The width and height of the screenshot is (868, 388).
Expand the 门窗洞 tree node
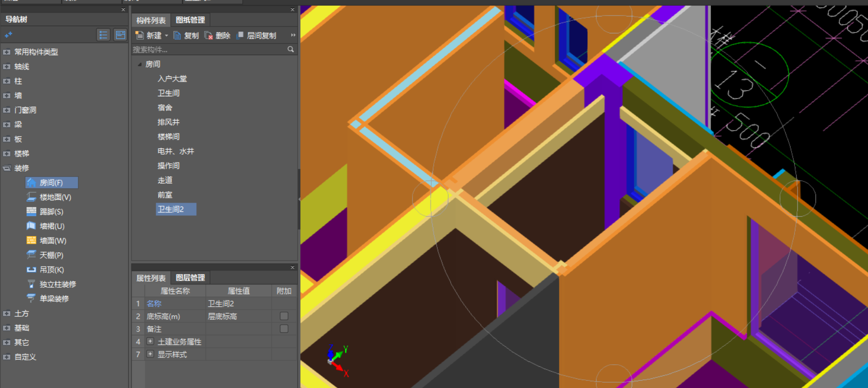pyautogui.click(x=7, y=110)
